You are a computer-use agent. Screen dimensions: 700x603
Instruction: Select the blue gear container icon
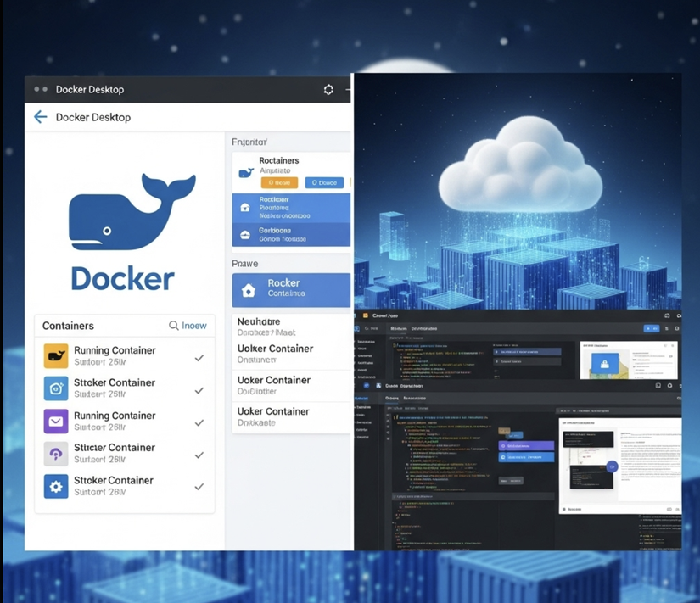56,486
